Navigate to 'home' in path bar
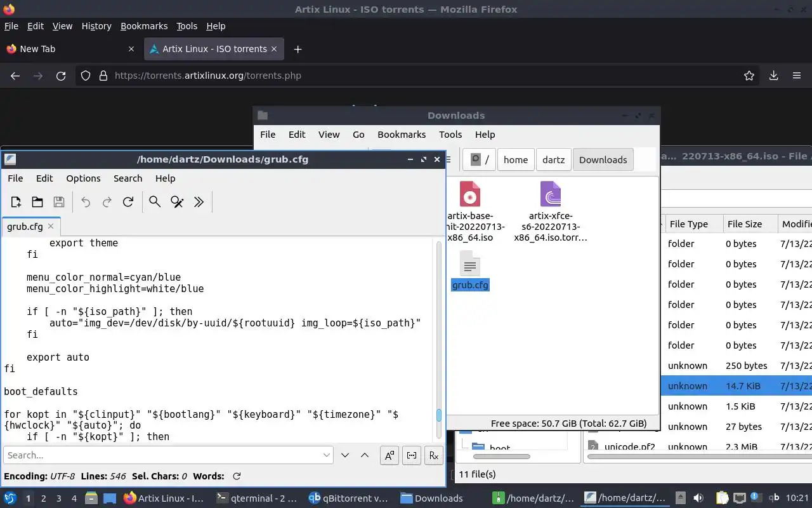This screenshot has height=508, width=812. click(516, 160)
